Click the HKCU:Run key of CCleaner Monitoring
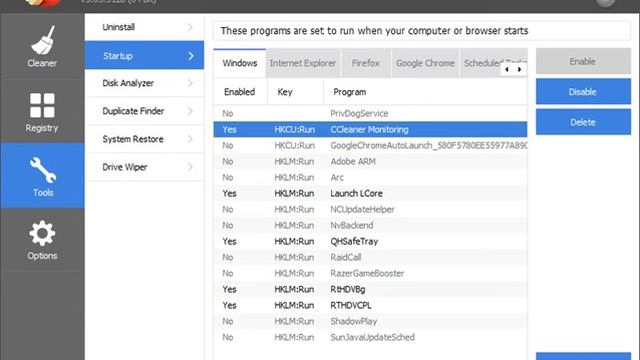 [x=294, y=129]
